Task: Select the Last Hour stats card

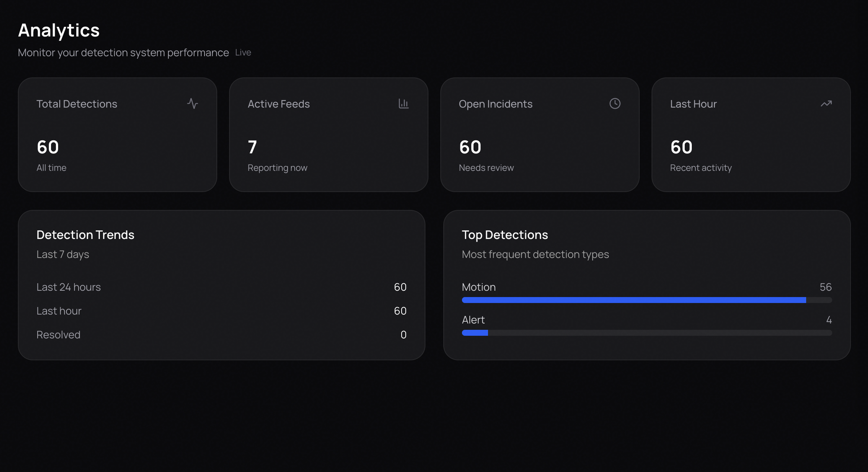Action: click(x=751, y=135)
